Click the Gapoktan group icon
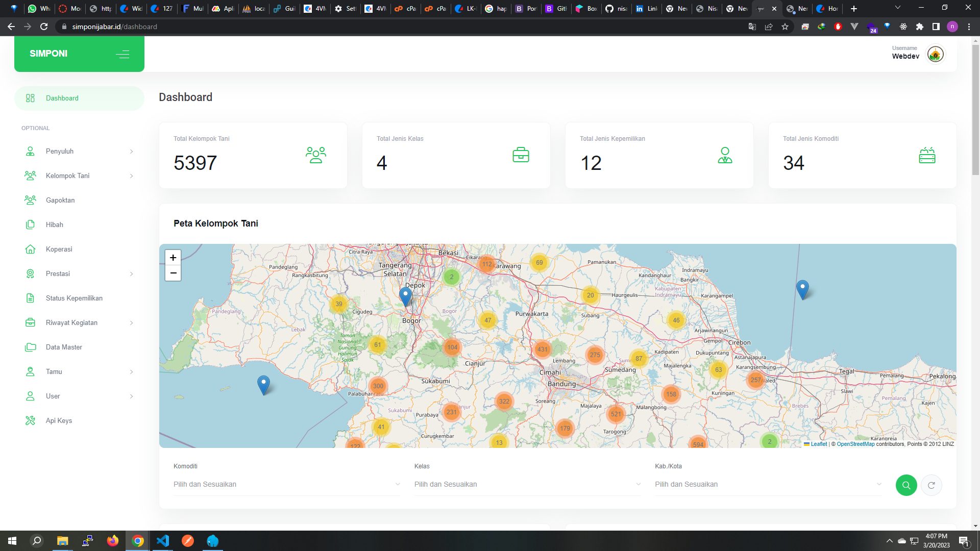Image resolution: width=980 pixels, height=551 pixels. (x=30, y=201)
